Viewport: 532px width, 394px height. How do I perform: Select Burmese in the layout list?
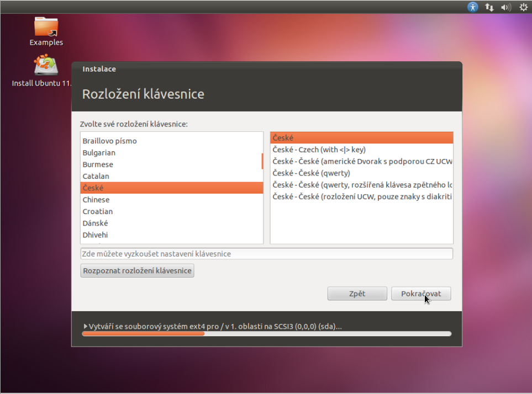171,164
